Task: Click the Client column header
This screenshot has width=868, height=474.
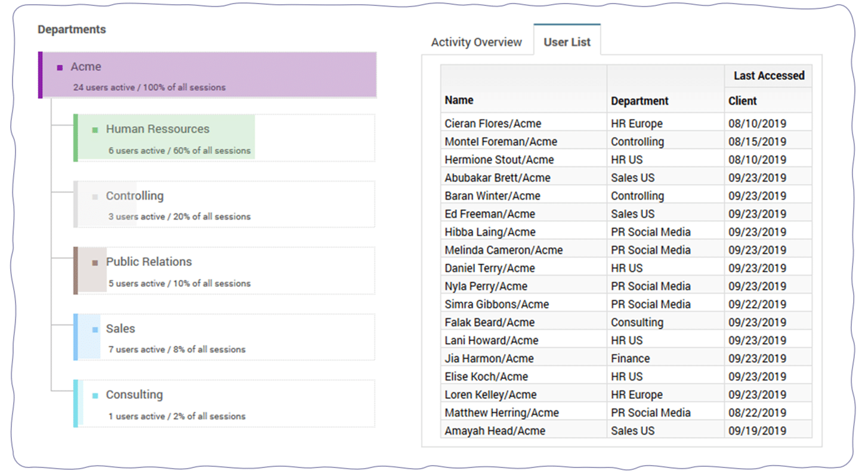Action: (743, 101)
